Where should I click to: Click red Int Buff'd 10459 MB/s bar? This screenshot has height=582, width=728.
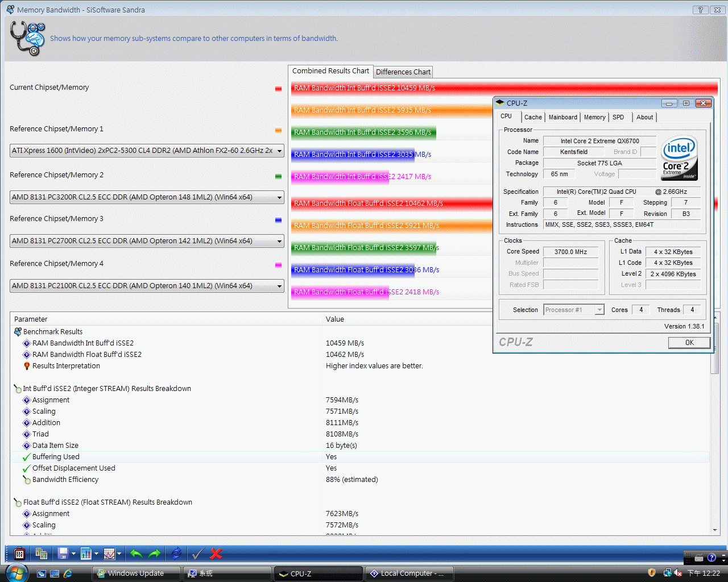point(504,88)
